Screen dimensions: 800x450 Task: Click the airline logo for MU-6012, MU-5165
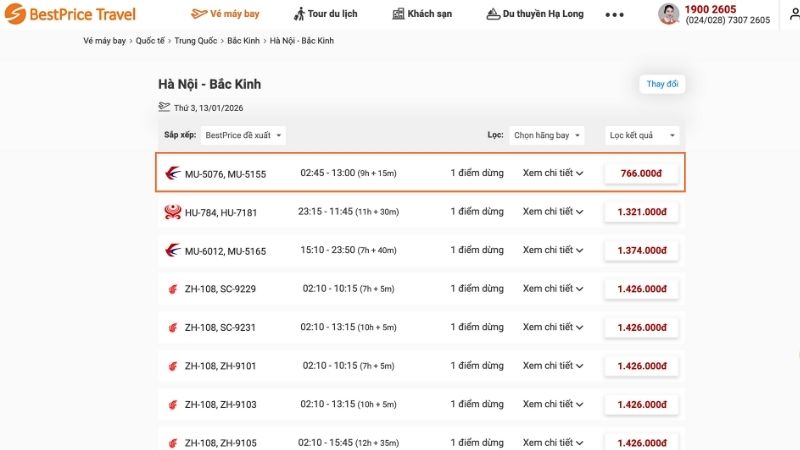[x=173, y=250]
